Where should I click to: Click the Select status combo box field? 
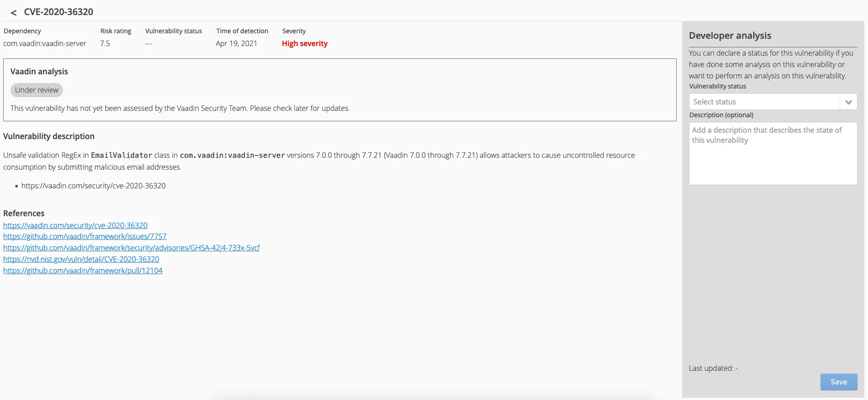764,102
